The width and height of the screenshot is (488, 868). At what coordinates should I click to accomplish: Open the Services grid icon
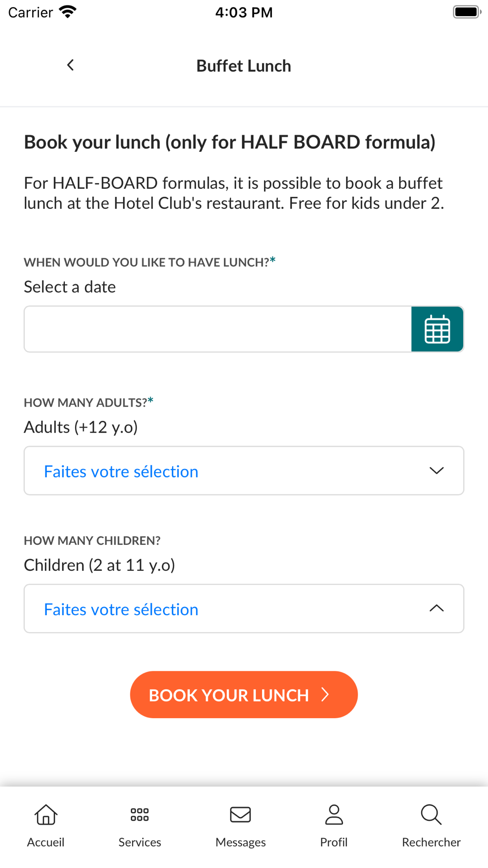[140, 814]
